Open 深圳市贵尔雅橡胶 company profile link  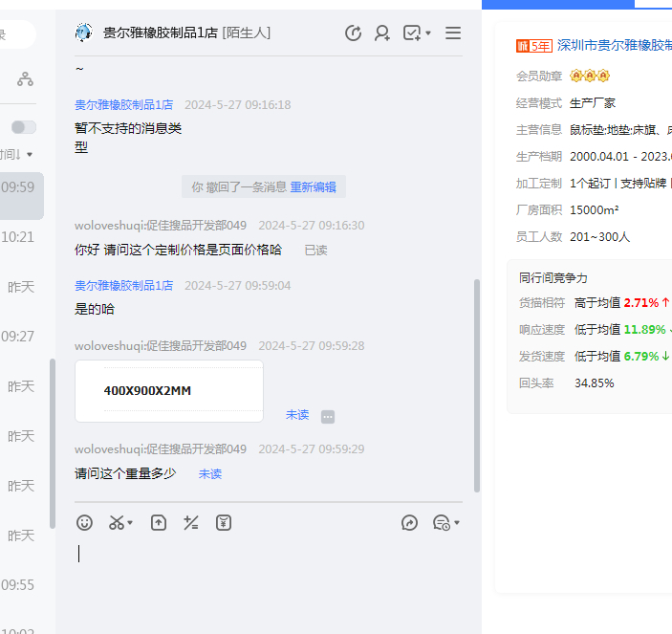614,45
